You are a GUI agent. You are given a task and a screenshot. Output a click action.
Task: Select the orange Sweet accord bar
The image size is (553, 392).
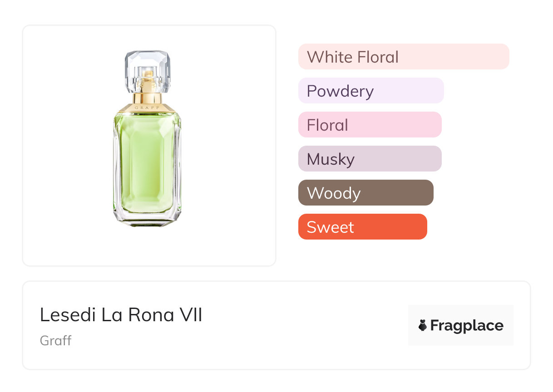(x=362, y=227)
